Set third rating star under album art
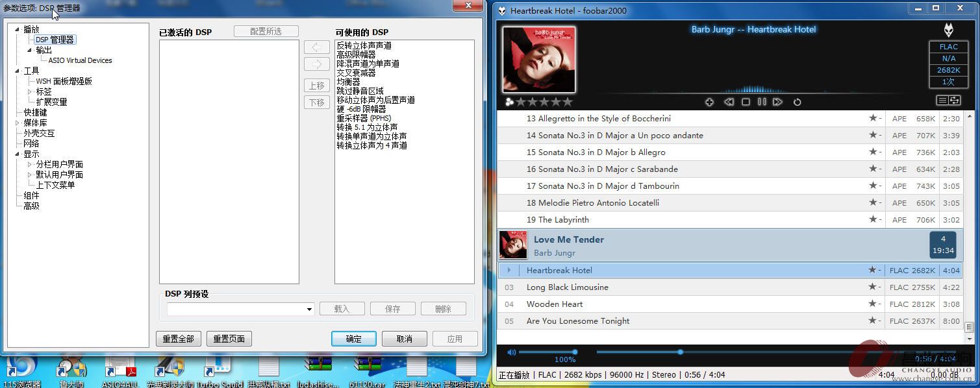This screenshot has width=980, height=388. pos(544,102)
